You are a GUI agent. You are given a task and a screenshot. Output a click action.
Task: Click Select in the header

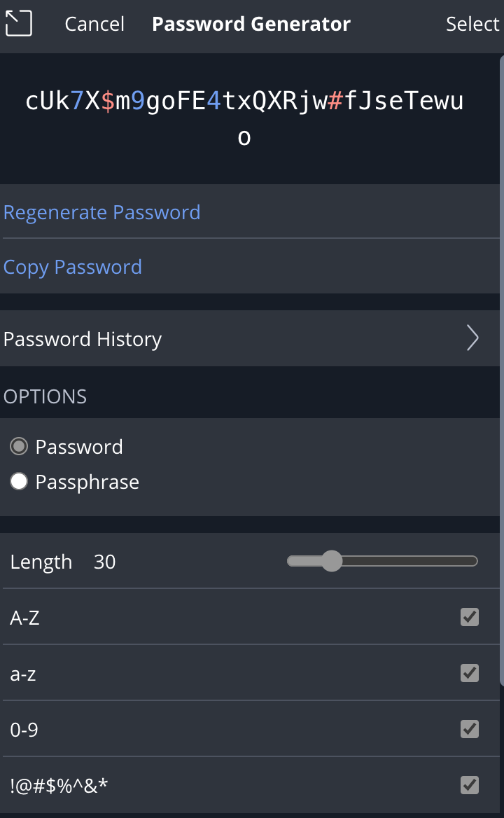[x=472, y=24]
